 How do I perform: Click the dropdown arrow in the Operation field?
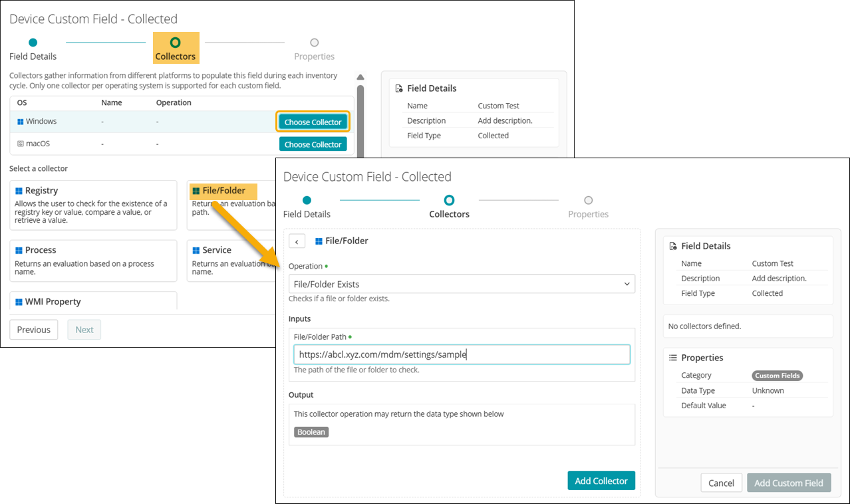point(627,284)
